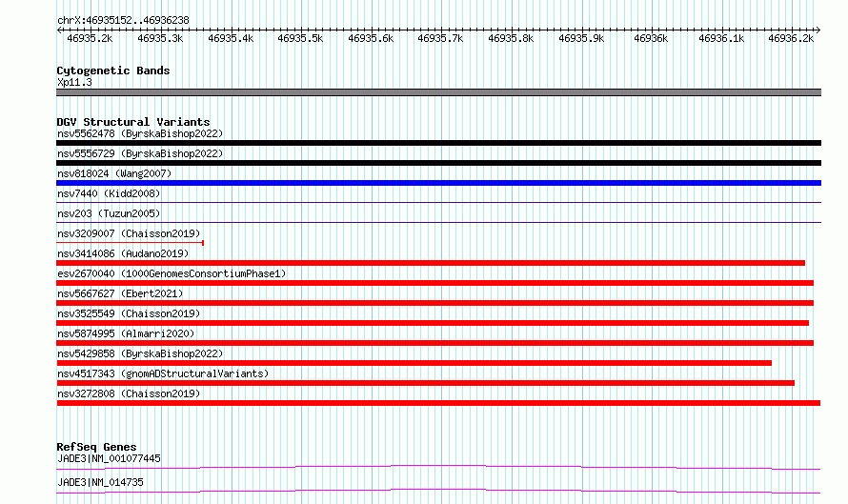Screen dimensions: 848x504
Task: Select the blue nsv818024 variant bar
Action: click(x=438, y=183)
